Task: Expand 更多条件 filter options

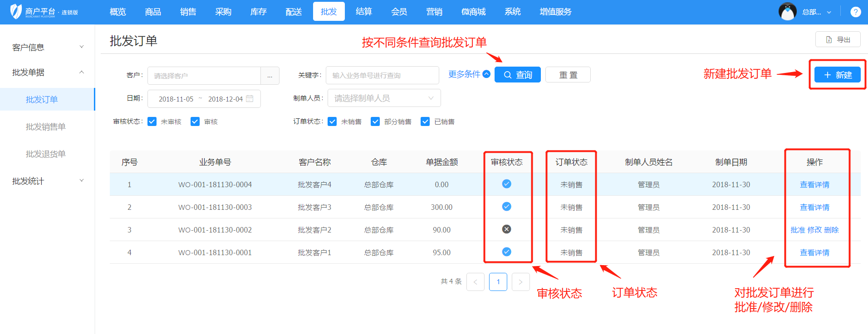Action: (x=469, y=74)
